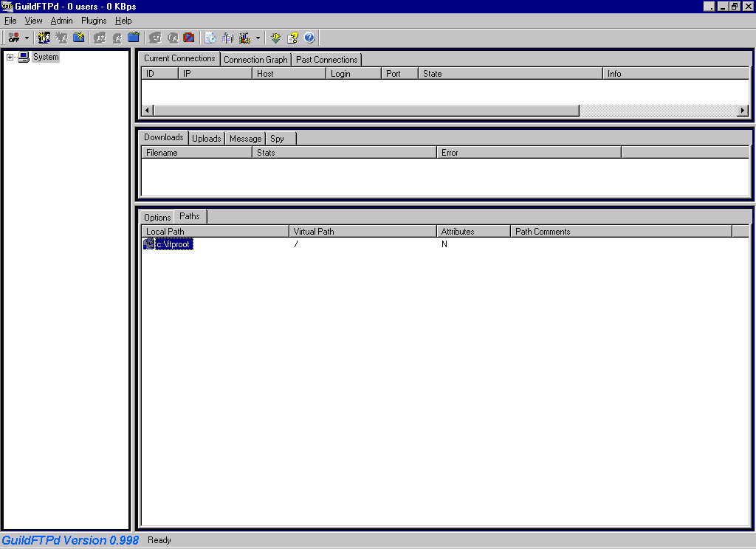Click the icon beside c:\ftproot
The width and height of the screenshot is (756, 549).
(x=149, y=244)
